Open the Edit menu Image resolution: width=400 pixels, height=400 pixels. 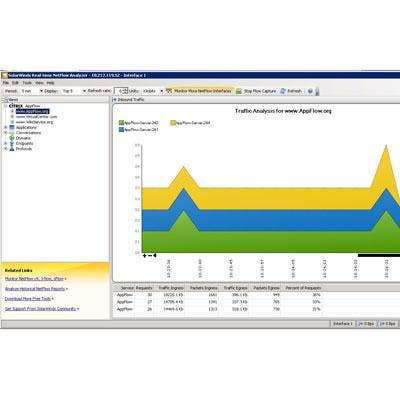15,83
